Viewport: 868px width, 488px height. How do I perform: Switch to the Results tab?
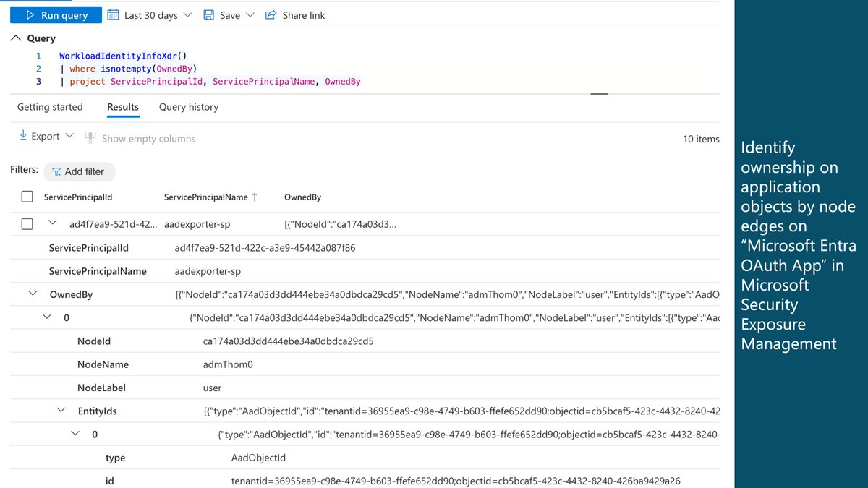click(123, 107)
